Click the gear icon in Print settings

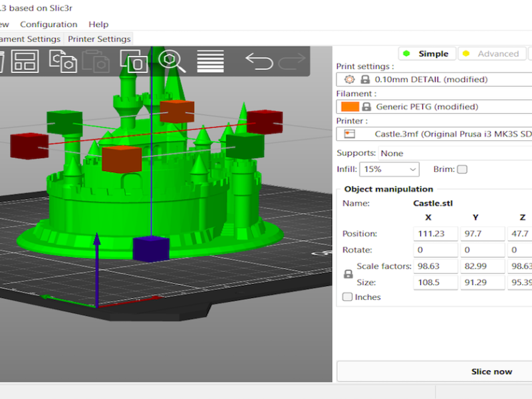tap(350, 79)
